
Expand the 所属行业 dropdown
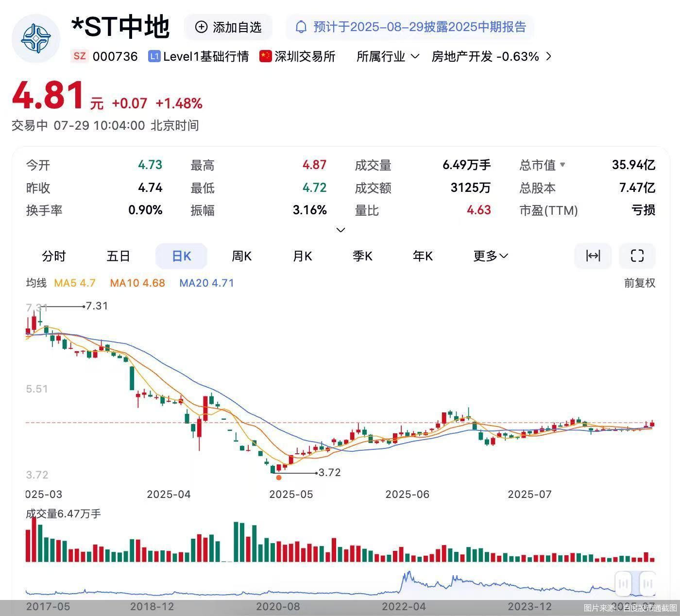[388, 56]
